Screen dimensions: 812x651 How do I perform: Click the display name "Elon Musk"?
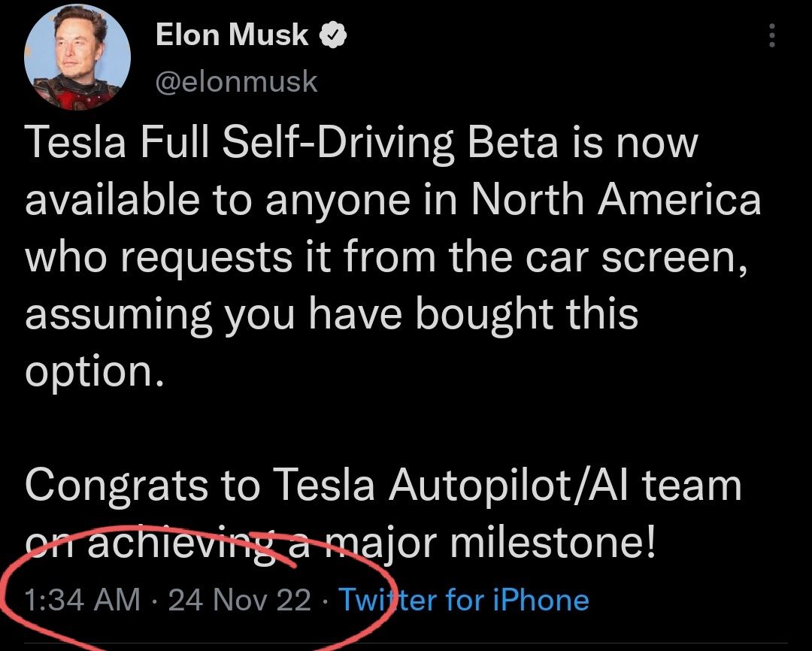coord(232,35)
